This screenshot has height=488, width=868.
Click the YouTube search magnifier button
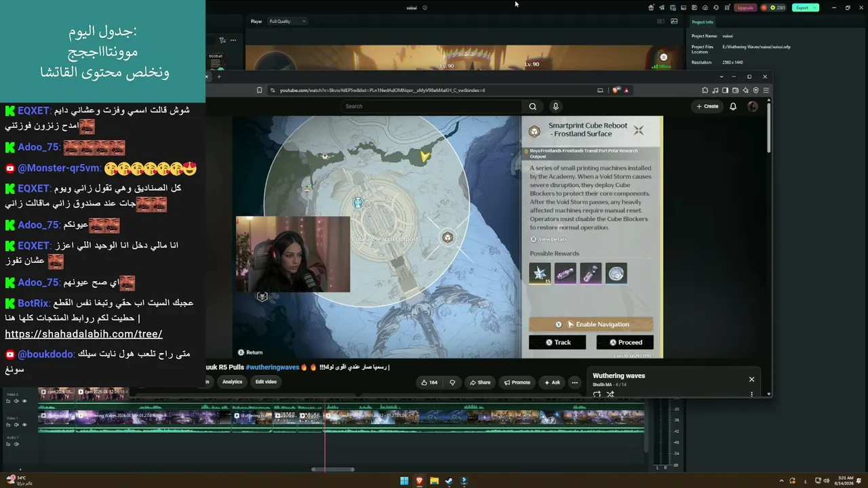[532, 106]
